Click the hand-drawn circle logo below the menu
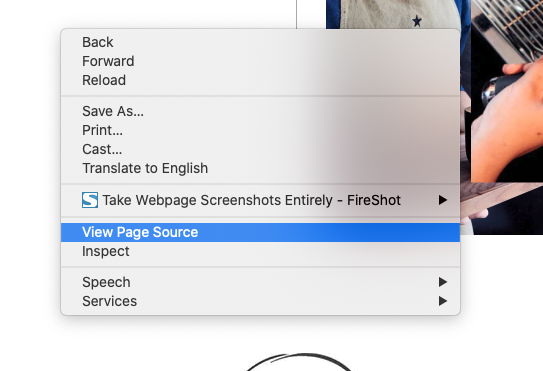 coord(299,362)
